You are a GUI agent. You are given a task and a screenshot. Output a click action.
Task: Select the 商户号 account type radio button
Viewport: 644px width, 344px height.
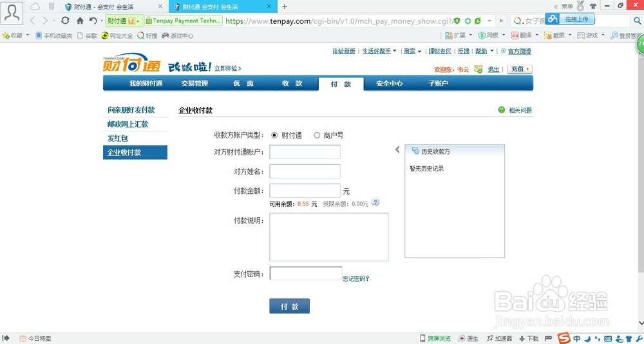point(317,135)
